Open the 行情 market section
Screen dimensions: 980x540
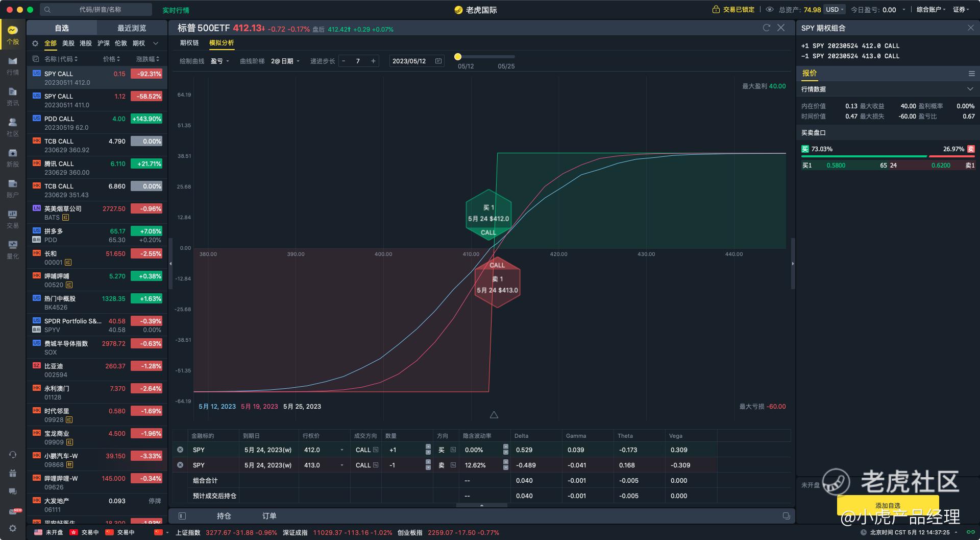(13, 66)
